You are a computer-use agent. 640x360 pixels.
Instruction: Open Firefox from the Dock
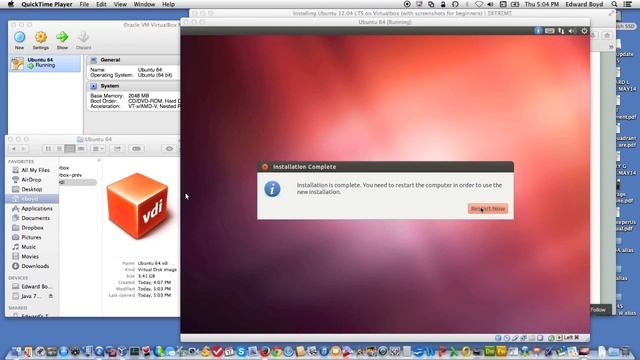tap(265, 351)
